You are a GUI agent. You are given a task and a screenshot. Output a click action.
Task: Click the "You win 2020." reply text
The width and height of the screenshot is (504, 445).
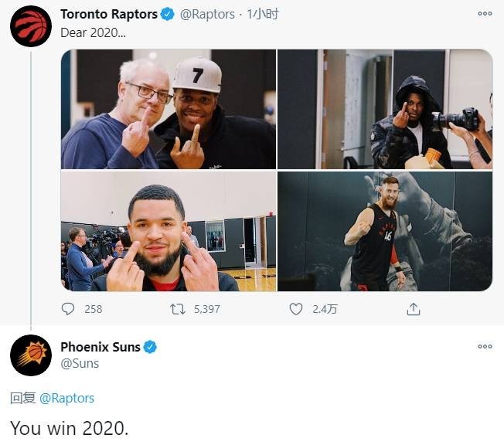pos(69,427)
